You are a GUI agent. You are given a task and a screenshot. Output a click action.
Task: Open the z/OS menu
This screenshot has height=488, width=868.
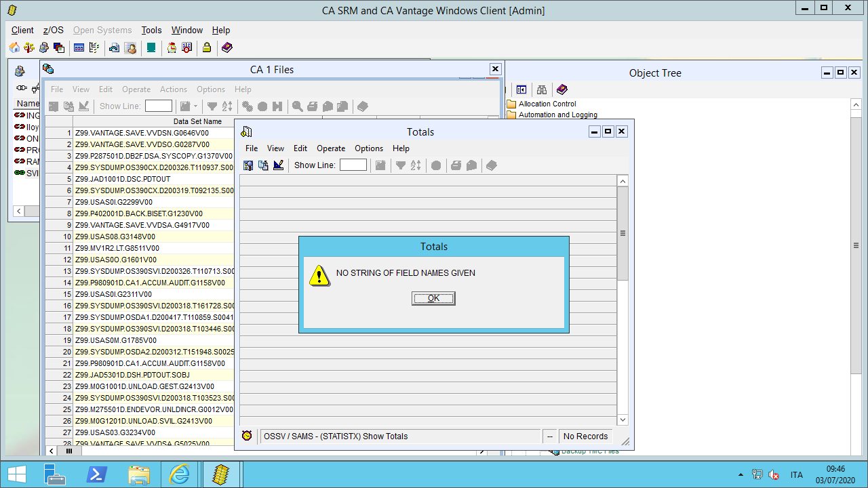click(53, 30)
